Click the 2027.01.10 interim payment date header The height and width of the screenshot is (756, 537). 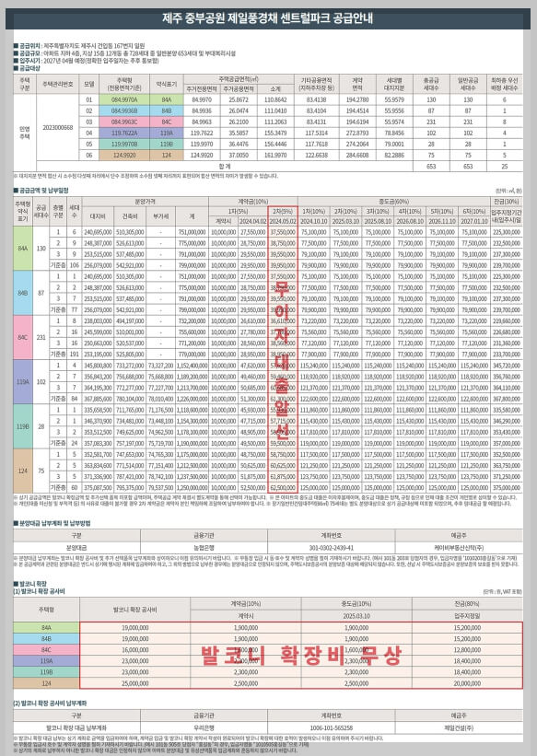pos(474,221)
